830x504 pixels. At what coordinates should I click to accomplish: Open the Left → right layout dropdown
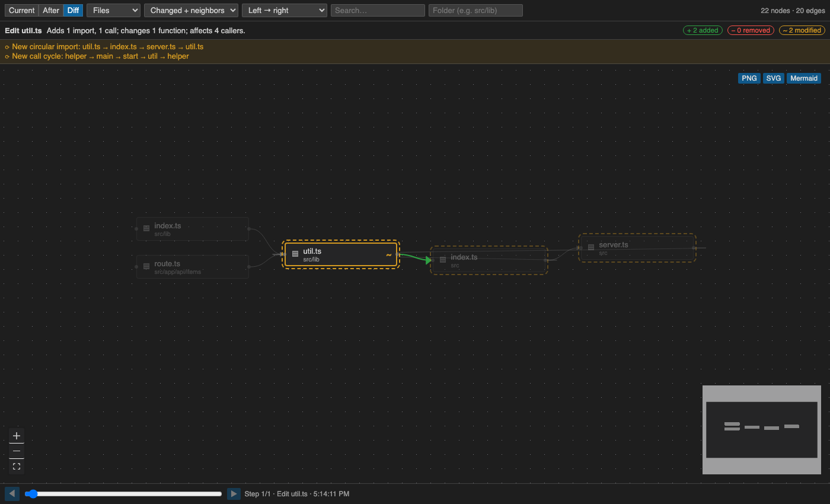tap(285, 10)
